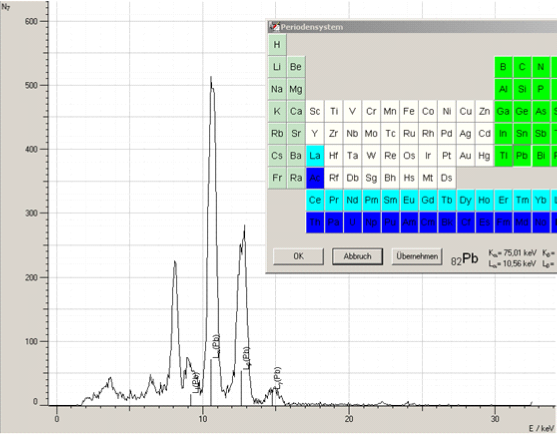Select actinium Ac blue cell

coord(315,178)
